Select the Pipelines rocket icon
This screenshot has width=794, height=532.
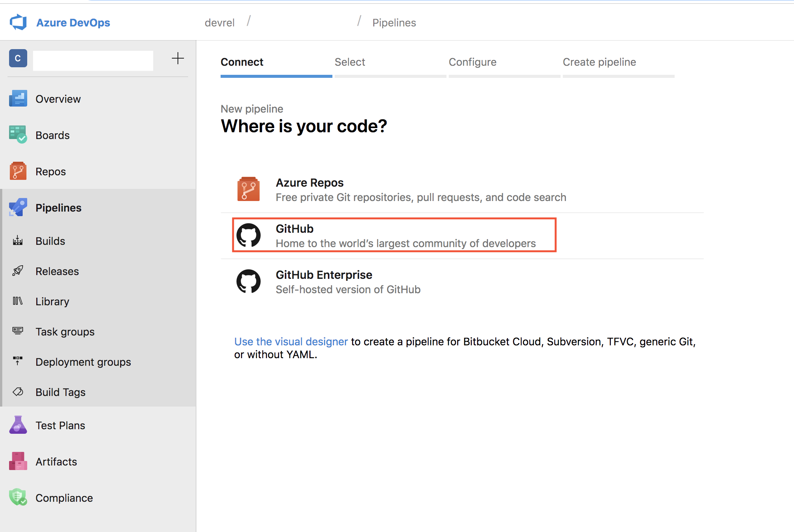(18, 207)
